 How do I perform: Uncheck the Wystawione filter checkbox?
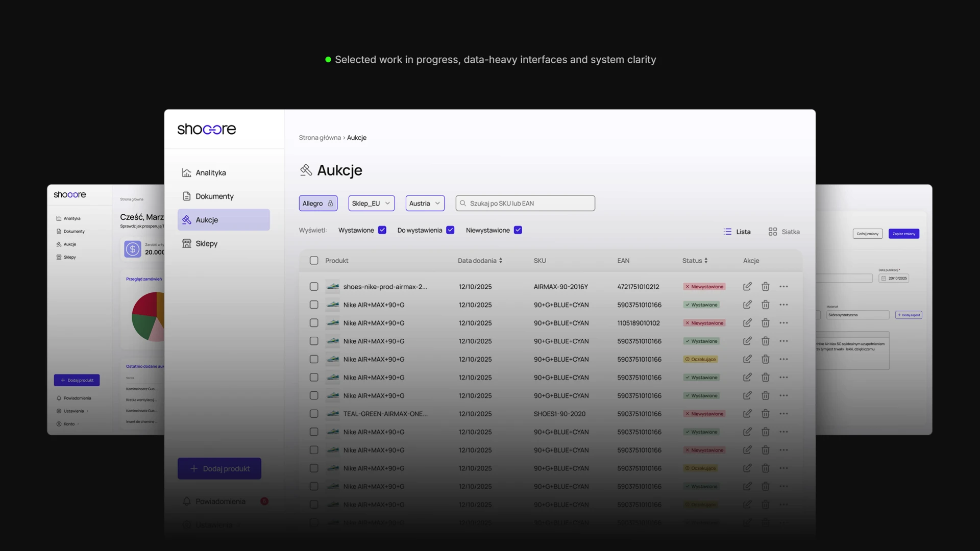tap(382, 230)
